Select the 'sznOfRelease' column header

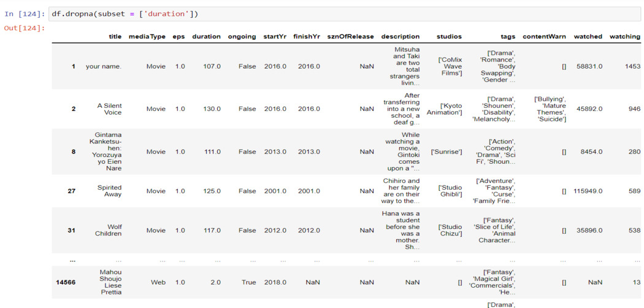click(350, 37)
